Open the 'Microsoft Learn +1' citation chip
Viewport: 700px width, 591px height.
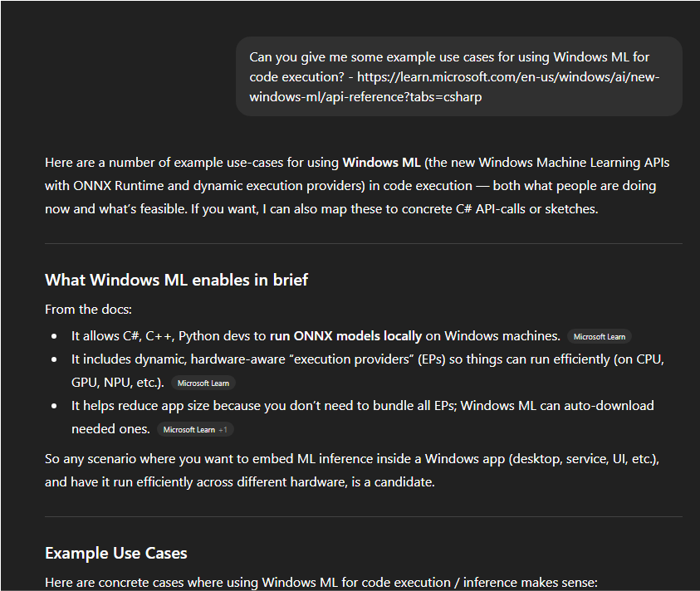(x=195, y=430)
